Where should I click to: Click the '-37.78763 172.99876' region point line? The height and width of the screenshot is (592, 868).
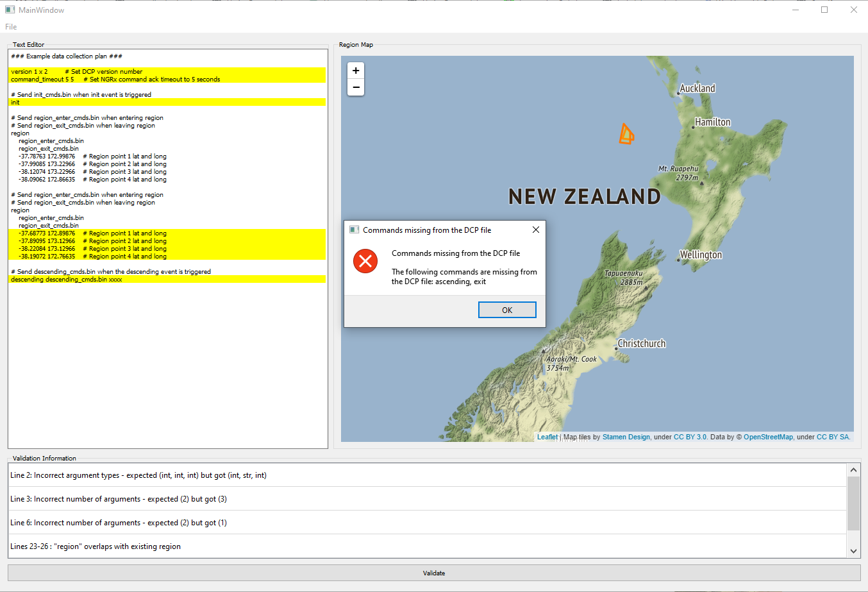pos(92,156)
